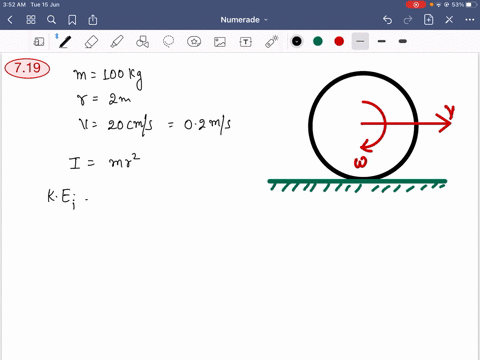
Task: Undo the last stroke
Action: [387, 20]
